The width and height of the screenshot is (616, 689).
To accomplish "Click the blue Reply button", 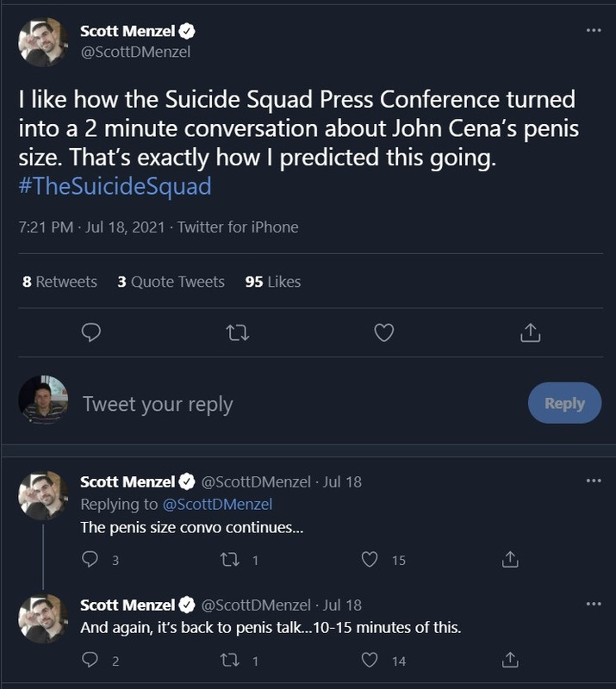I will [x=564, y=403].
